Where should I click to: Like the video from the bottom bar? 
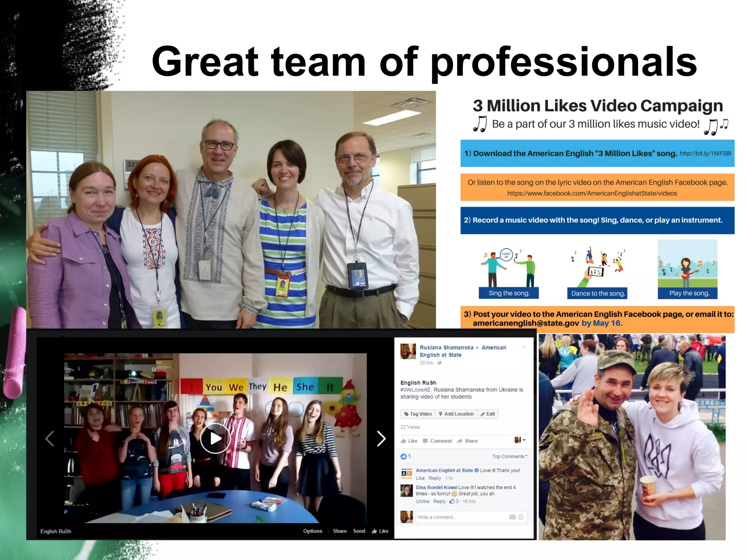[x=380, y=531]
